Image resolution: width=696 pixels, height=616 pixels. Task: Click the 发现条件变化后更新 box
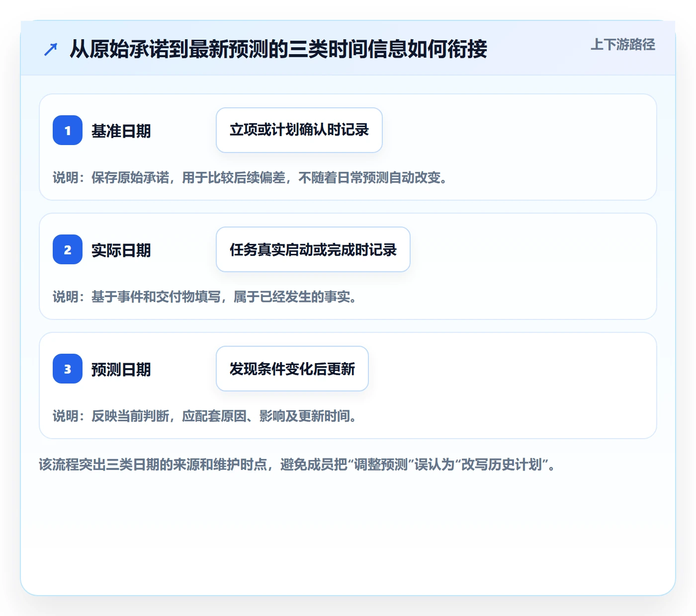pos(292,369)
